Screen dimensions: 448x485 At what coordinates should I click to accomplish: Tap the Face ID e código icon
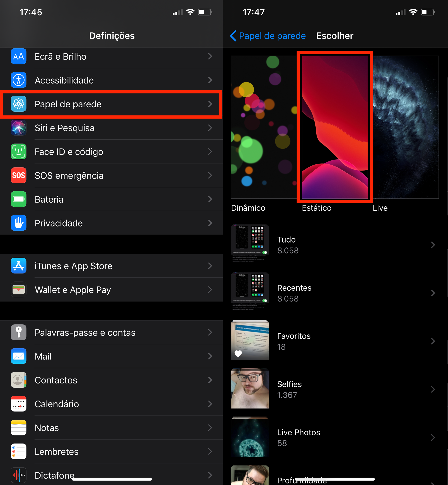(x=19, y=152)
